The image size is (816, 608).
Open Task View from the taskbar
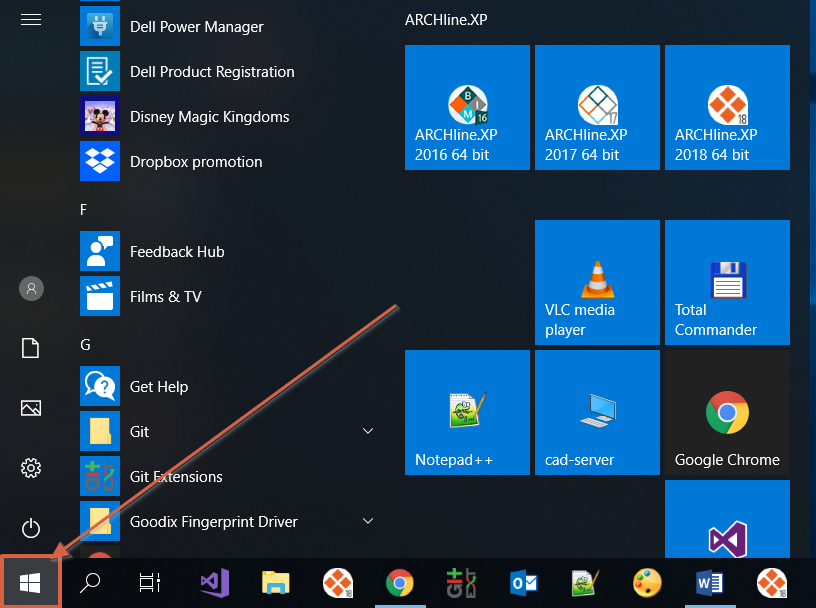point(150,582)
